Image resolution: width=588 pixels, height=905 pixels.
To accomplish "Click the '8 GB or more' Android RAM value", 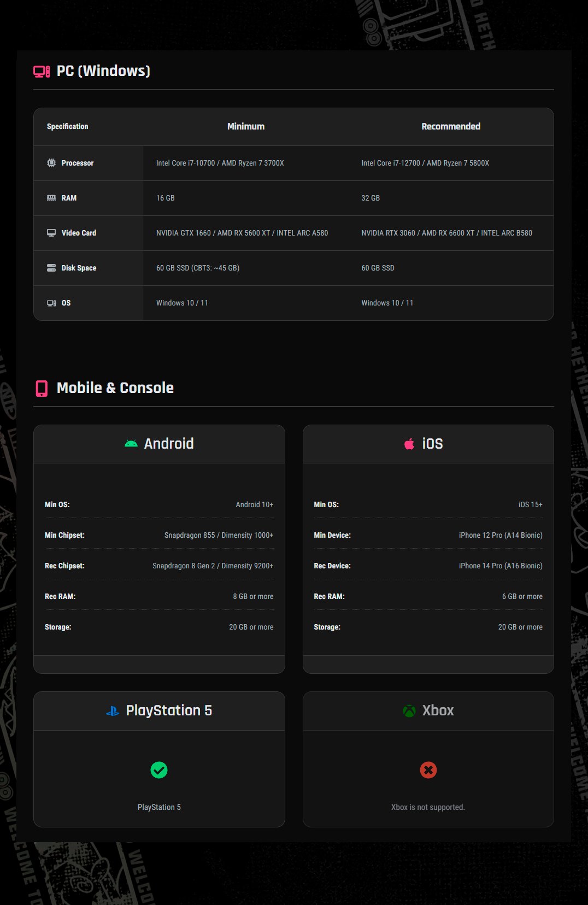I will click(254, 596).
